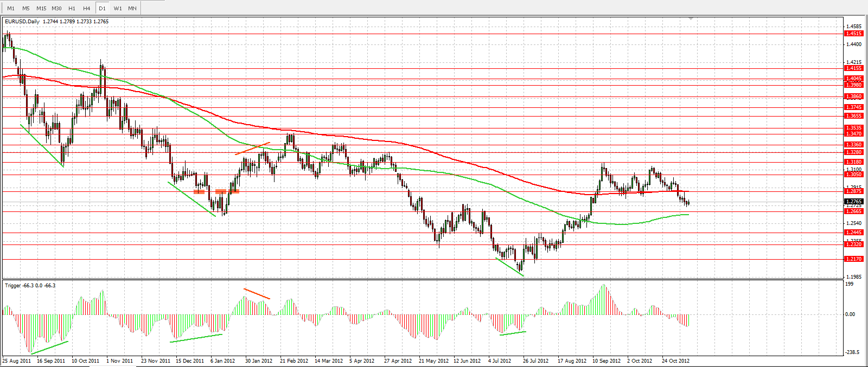Change period to H1
This screenshot has width=868, height=367.
click(72, 8)
